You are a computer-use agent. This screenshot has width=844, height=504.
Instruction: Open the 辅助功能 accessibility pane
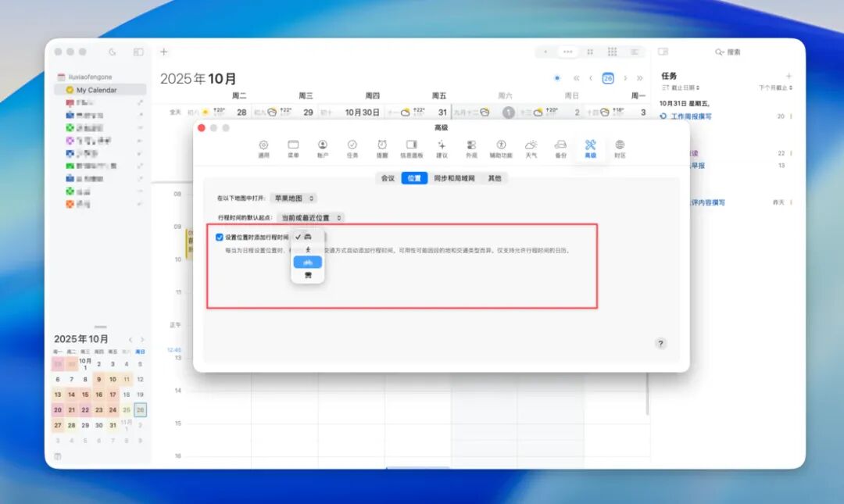501,148
